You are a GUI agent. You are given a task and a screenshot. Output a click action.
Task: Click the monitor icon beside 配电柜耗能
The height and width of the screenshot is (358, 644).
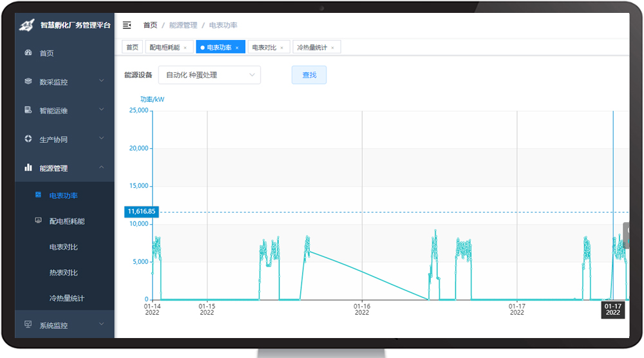(38, 220)
